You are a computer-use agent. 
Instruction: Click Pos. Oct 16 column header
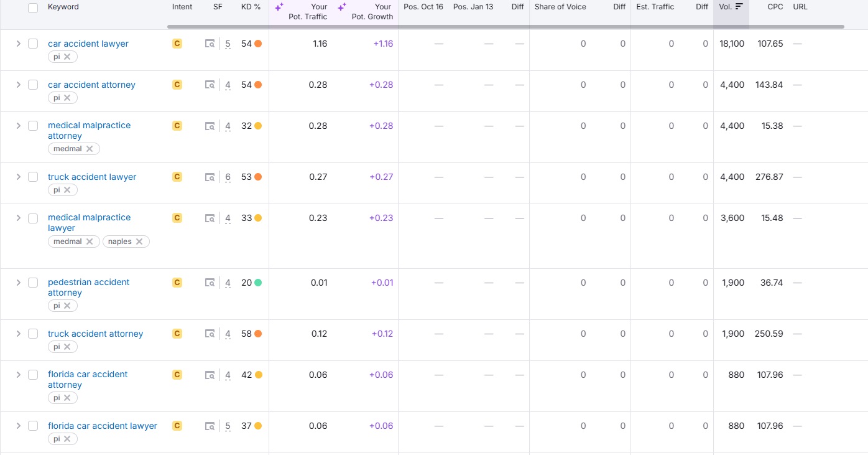(423, 7)
